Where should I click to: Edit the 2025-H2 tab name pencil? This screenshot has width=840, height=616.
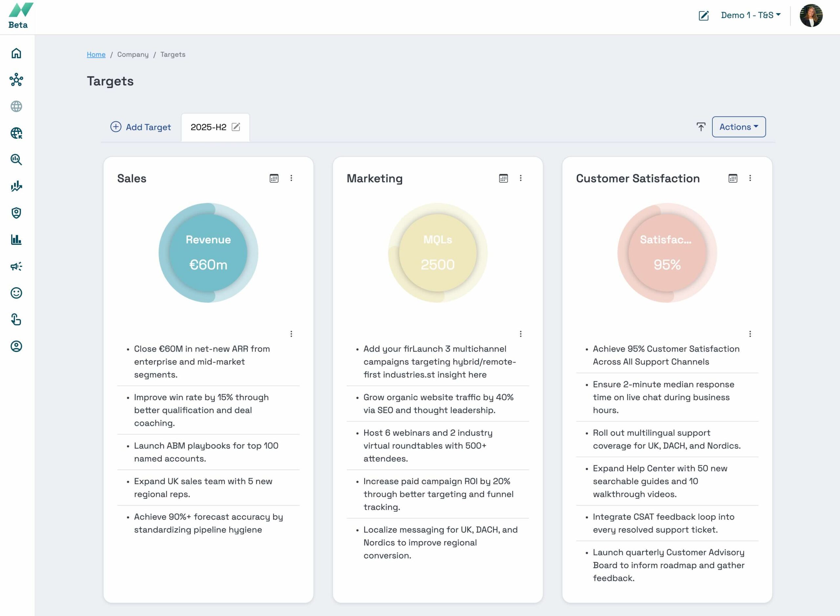(x=236, y=127)
